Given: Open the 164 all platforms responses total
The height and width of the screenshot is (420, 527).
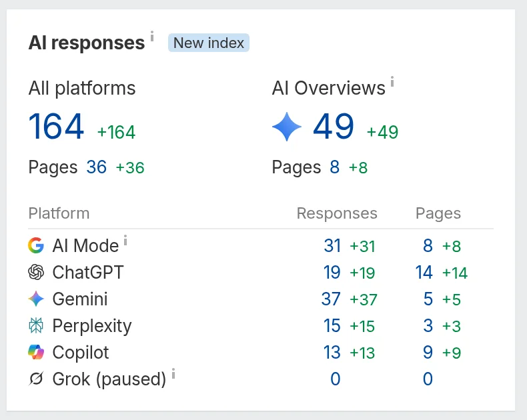Looking at the screenshot, I should click(56, 127).
